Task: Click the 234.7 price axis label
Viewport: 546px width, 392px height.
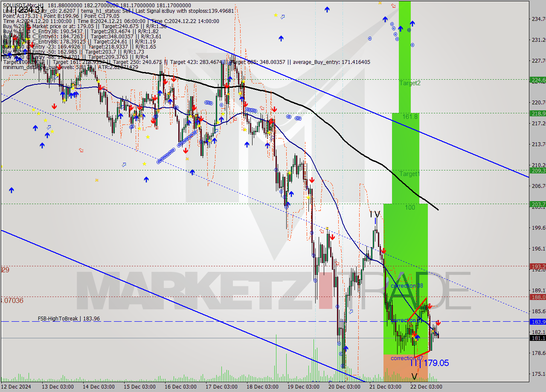Action: click(538, 19)
